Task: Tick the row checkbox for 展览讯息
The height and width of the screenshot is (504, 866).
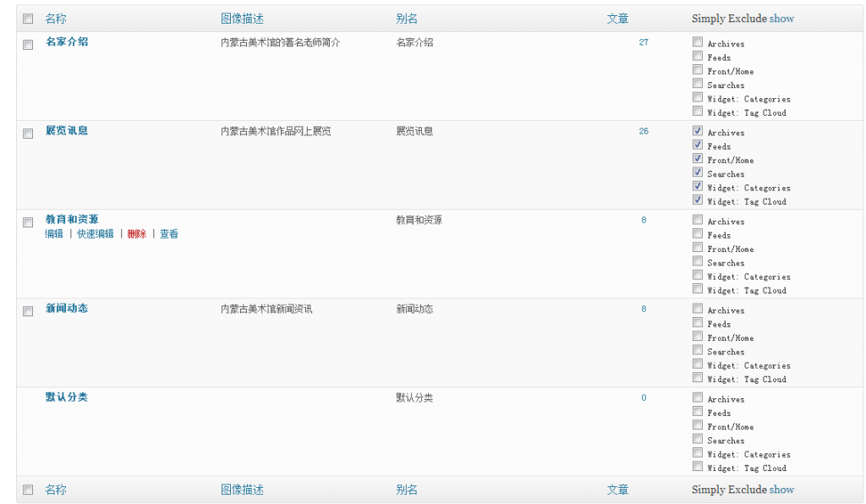Action: (28, 134)
